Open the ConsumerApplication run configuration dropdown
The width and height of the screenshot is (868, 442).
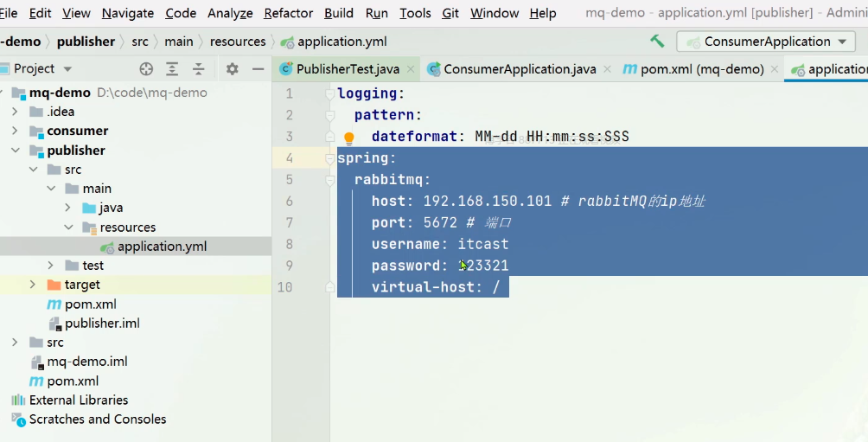coord(766,42)
